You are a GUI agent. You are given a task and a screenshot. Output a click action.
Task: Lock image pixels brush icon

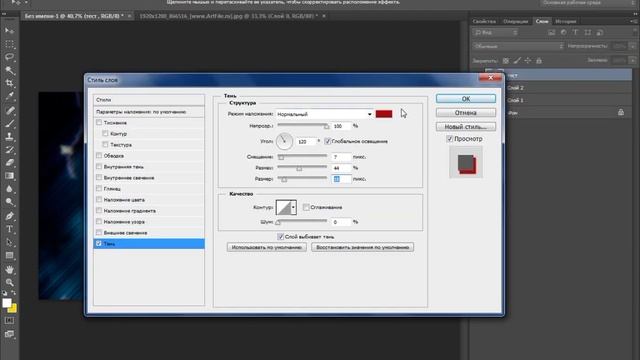point(517,60)
